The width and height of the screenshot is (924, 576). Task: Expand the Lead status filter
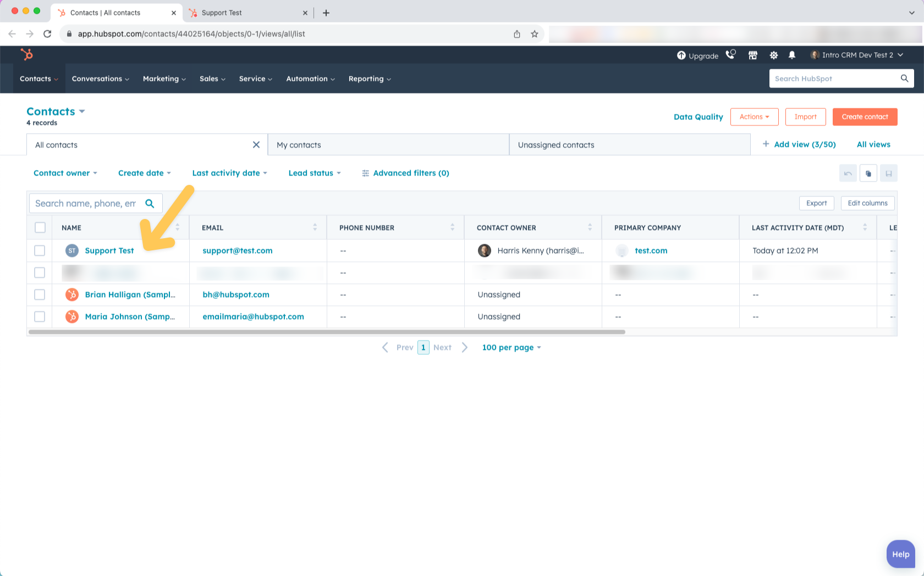pyautogui.click(x=315, y=173)
